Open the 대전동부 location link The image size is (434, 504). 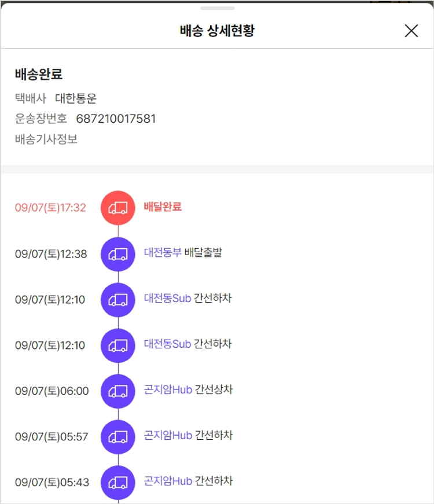[163, 253]
